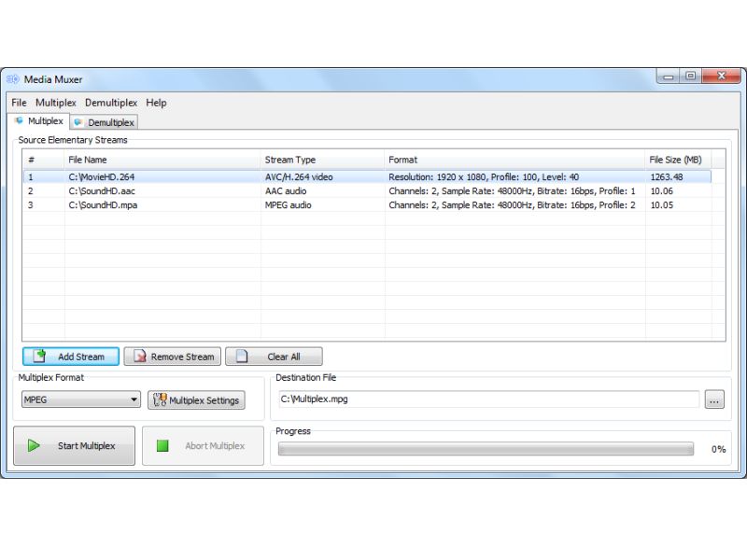Select row C:\SoundHD.mpa
The width and height of the screenshot is (747, 560).
click(367, 204)
